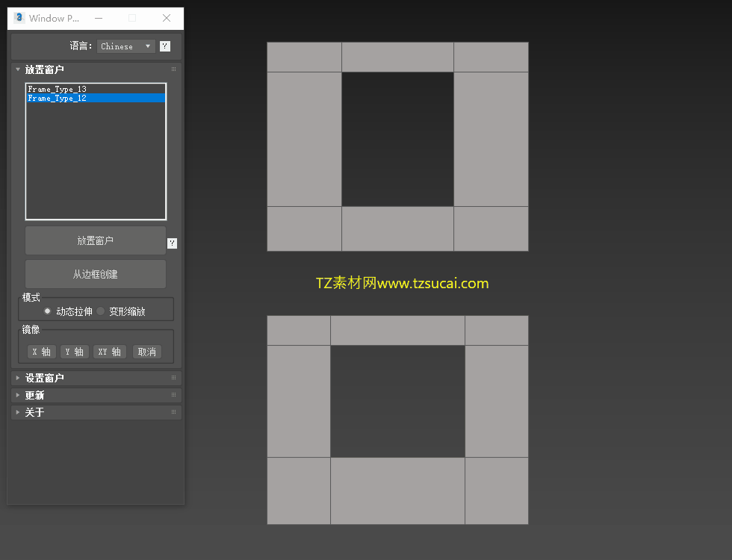This screenshot has width=732, height=560.
Task: Mirror along the X 轴 button
Action: [x=42, y=352]
